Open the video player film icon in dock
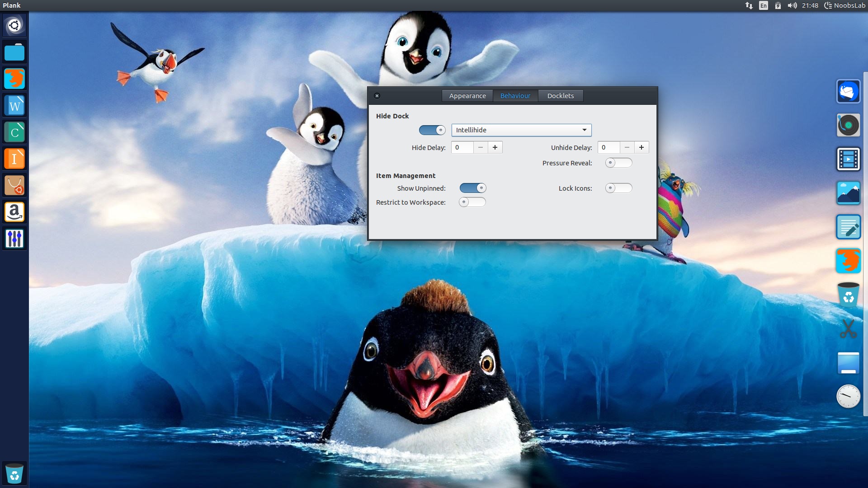868x488 pixels. (x=848, y=159)
